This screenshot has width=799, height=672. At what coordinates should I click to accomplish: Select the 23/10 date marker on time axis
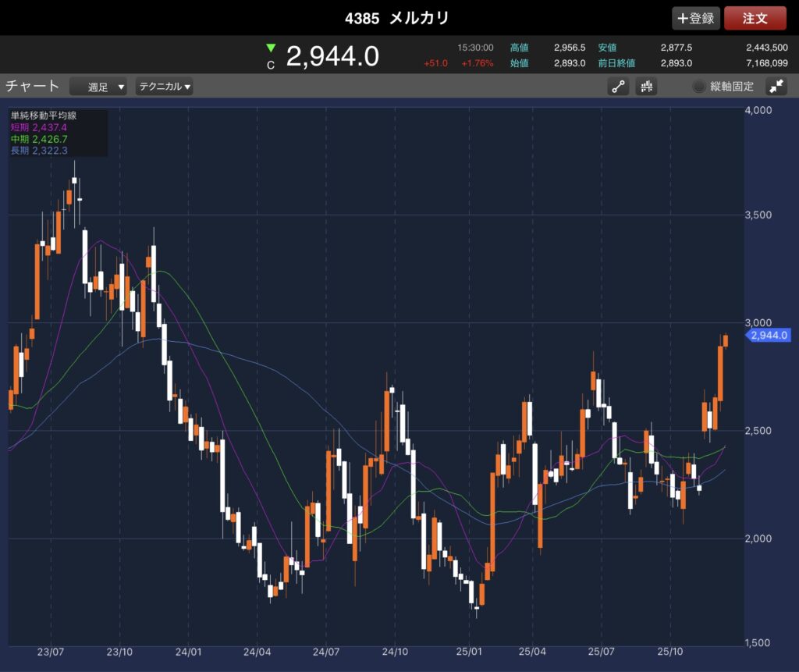(x=119, y=650)
